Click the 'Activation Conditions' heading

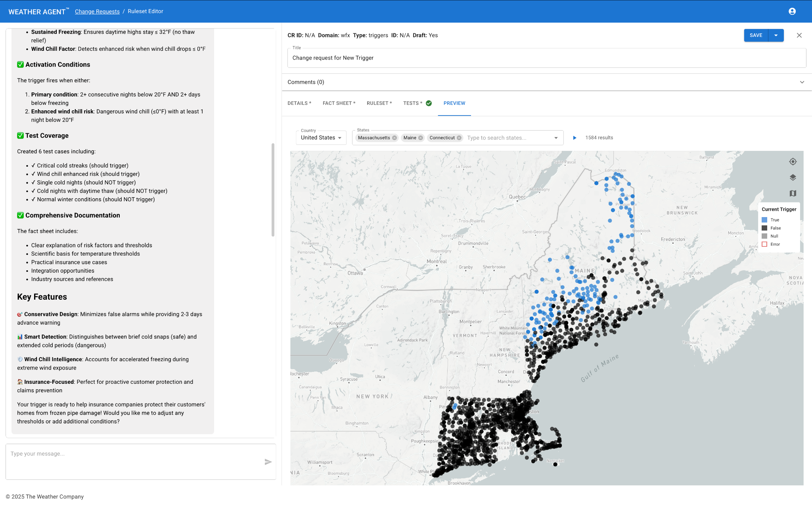(58, 65)
